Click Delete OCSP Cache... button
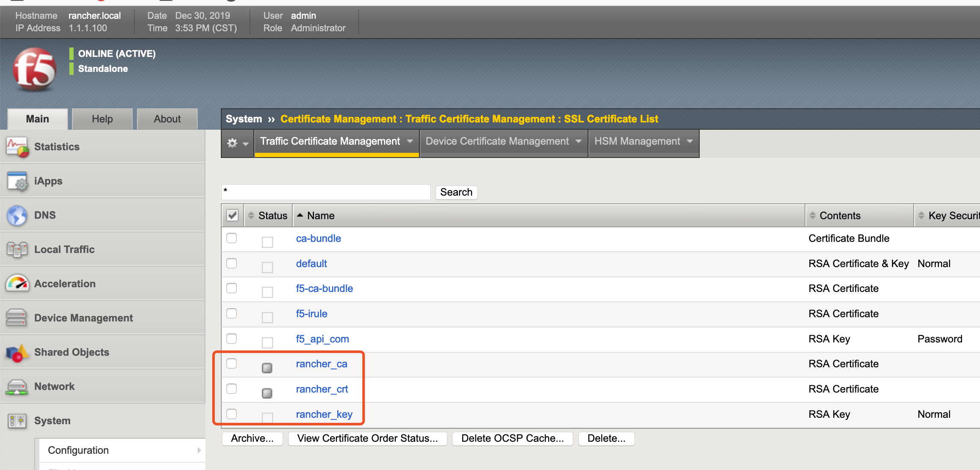 tap(513, 438)
